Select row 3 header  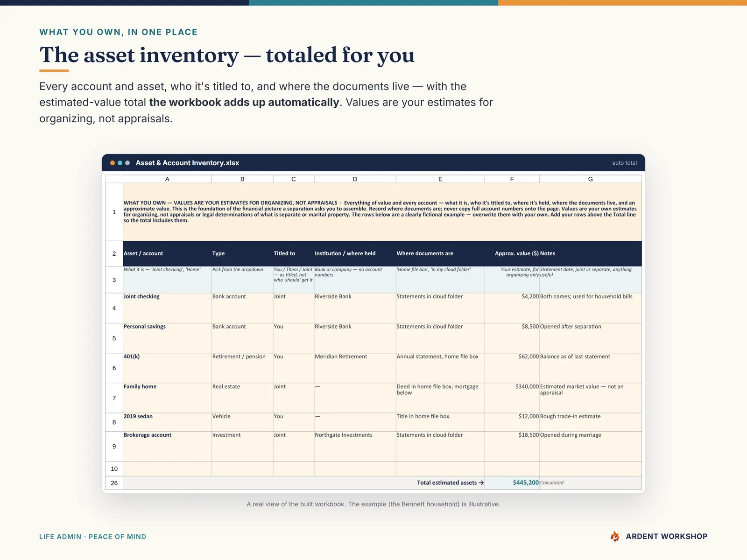114,280
